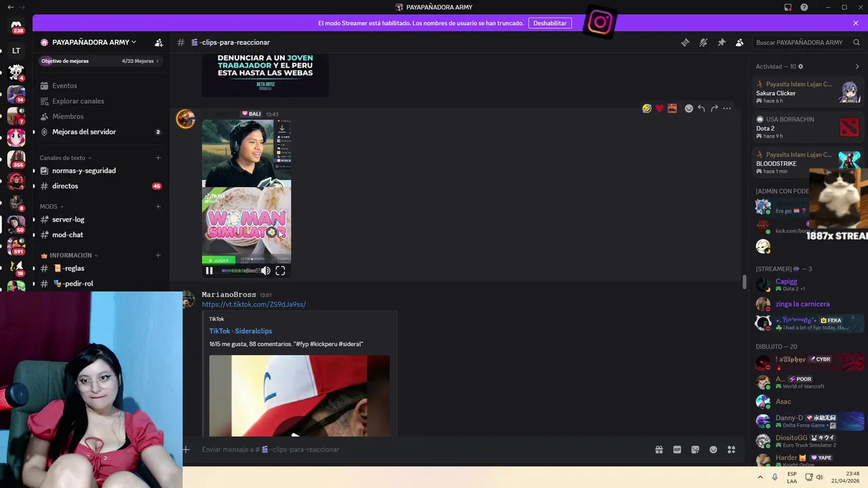
Task: Open taskbar volume icon
Action: tap(819, 477)
